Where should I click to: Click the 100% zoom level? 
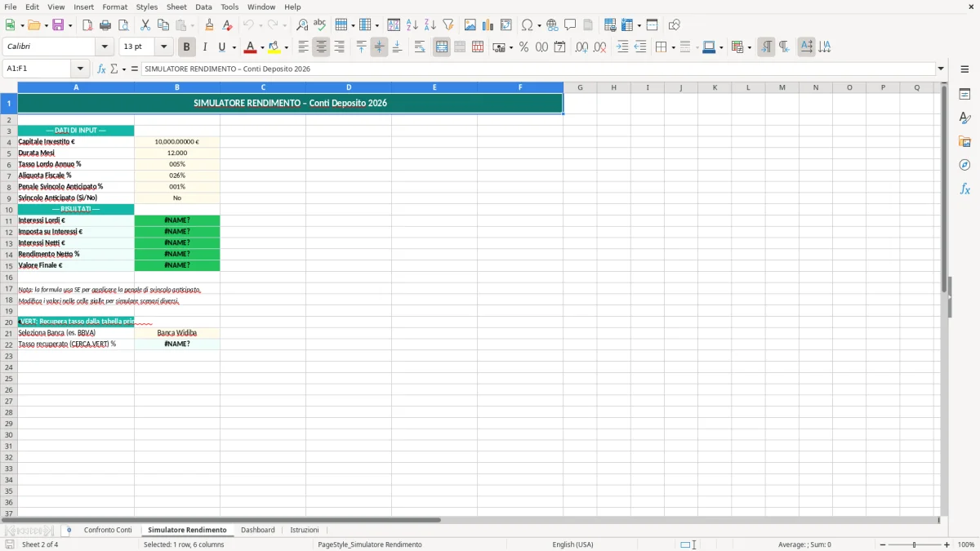(x=966, y=544)
